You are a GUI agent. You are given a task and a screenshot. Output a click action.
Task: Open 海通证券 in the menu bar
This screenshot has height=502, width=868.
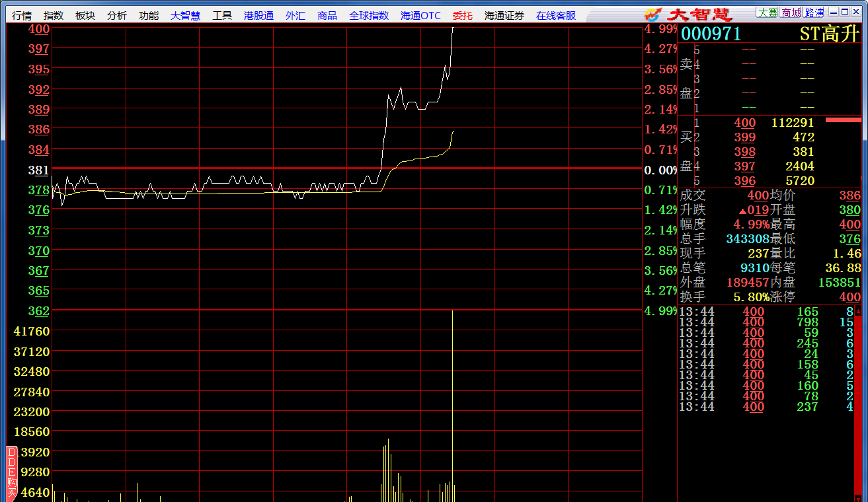tap(504, 15)
